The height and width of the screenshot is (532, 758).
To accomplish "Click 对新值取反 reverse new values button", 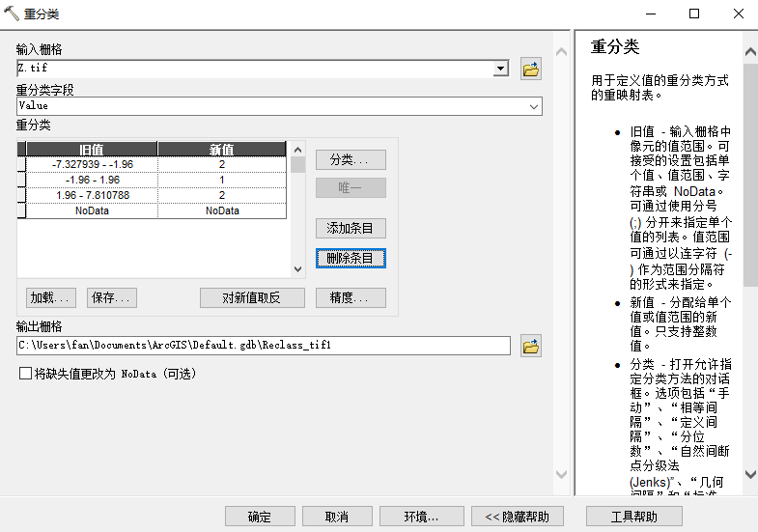I will (252, 297).
